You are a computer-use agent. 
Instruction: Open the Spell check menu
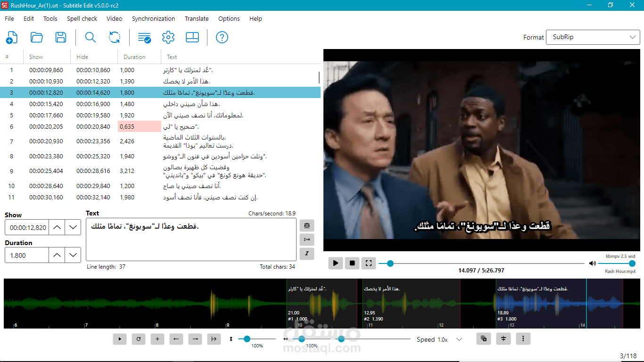coord(82,19)
